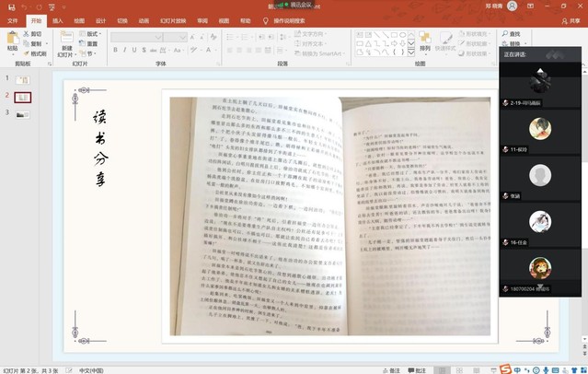
Task: Click the Cut (剪切) icon
Action: point(34,34)
